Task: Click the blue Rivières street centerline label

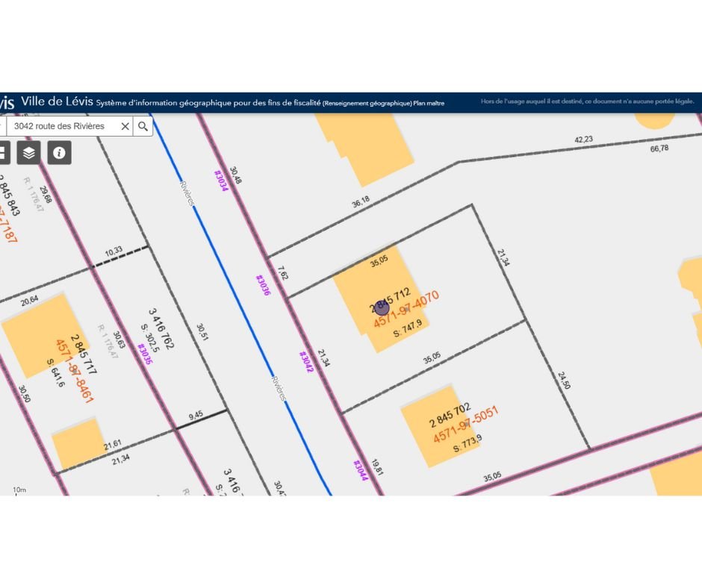Action: coord(187,193)
